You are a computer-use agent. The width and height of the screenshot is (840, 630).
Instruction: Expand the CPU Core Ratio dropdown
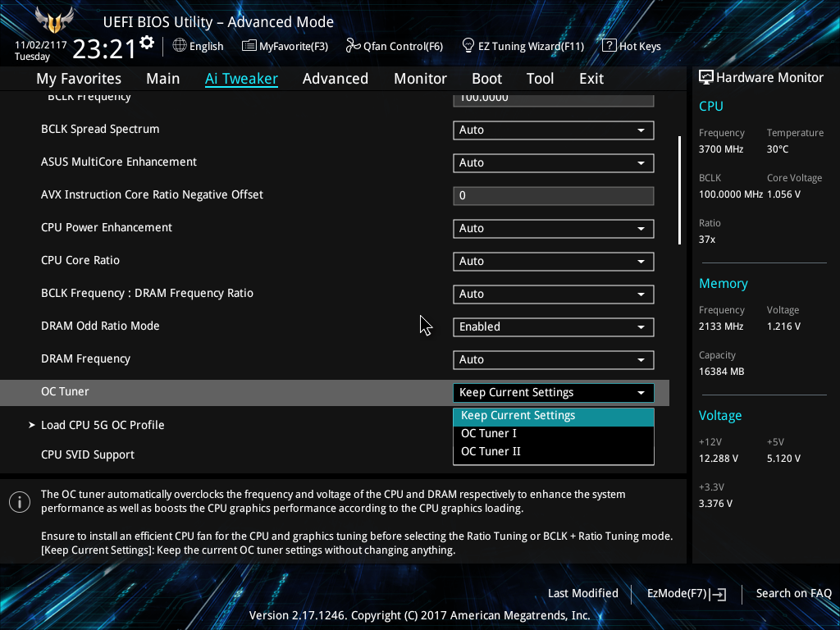tap(553, 261)
